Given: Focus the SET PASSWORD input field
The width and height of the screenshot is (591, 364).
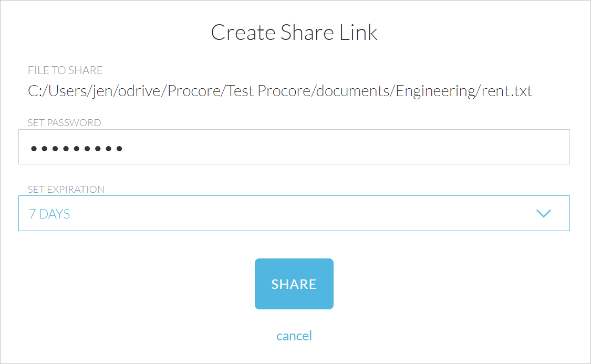Looking at the screenshot, I should coord(294,147).
